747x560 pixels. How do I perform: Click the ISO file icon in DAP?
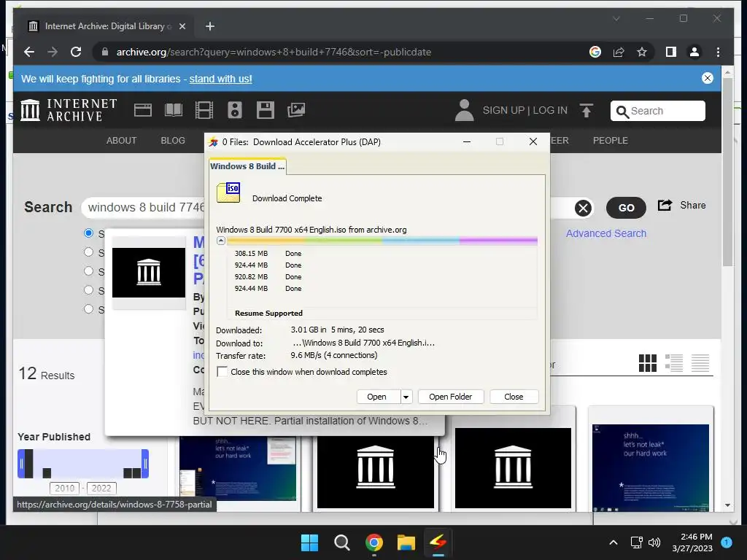pos(228,192)
